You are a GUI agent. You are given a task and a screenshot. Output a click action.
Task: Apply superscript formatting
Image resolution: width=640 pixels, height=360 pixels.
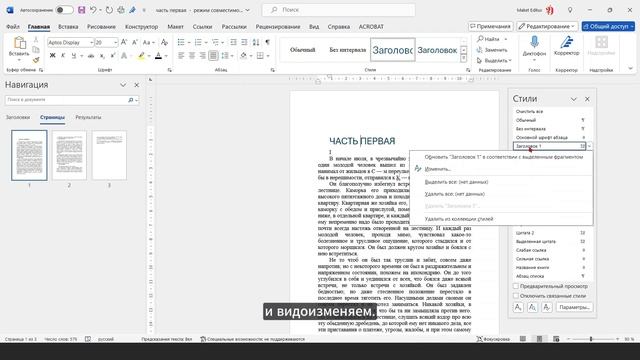pos(112,56)
